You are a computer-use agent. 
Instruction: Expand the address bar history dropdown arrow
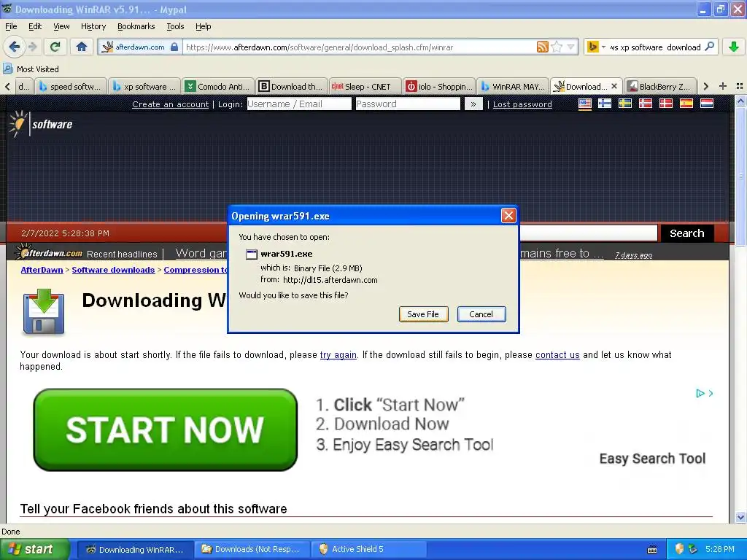click(570, 47)
